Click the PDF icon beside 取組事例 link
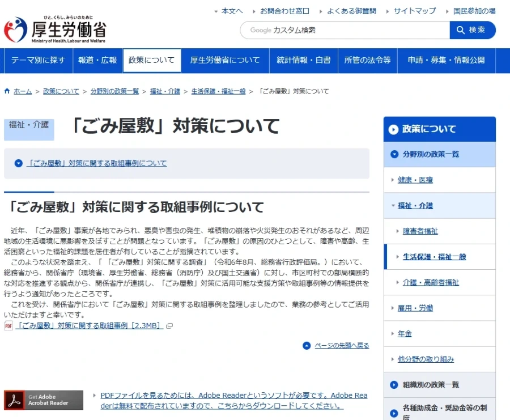Screen dimensions: 510x420 pyautogui.click(x=8, y=326)
